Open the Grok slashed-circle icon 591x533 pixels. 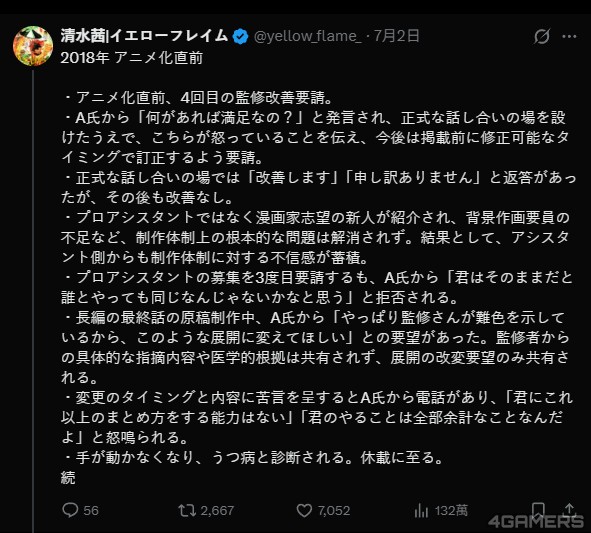point(542,36)
